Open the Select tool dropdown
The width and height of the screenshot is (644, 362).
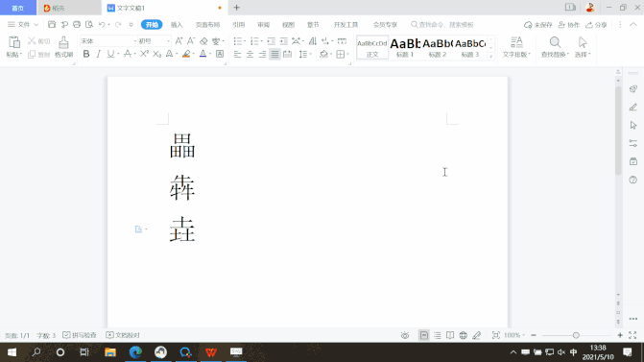pyautogui.click(x=583, y=55)
